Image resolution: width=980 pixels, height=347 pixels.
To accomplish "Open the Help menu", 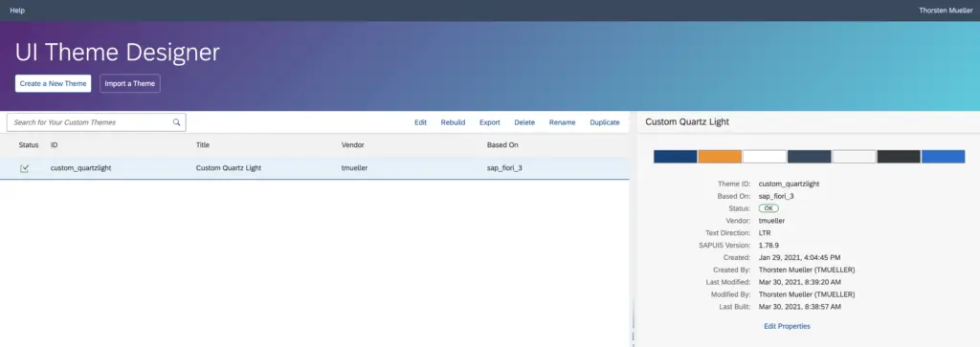I will pyautogui.click(x=17, y=10).
